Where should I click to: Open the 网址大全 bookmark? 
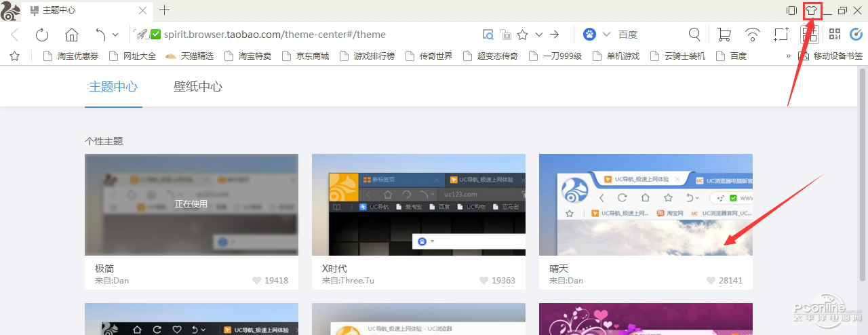132,56
